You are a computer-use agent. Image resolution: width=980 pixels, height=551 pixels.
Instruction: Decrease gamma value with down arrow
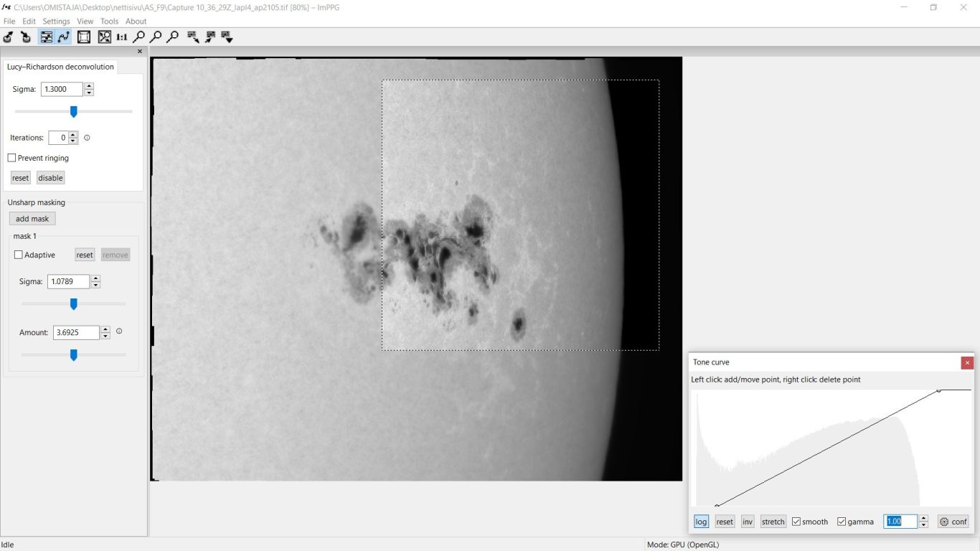(923, 525)
